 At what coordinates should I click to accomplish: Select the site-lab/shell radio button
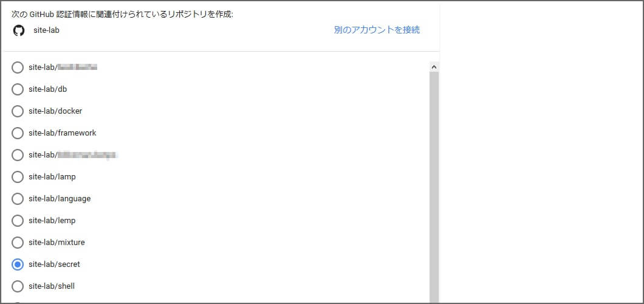(18, 286)
